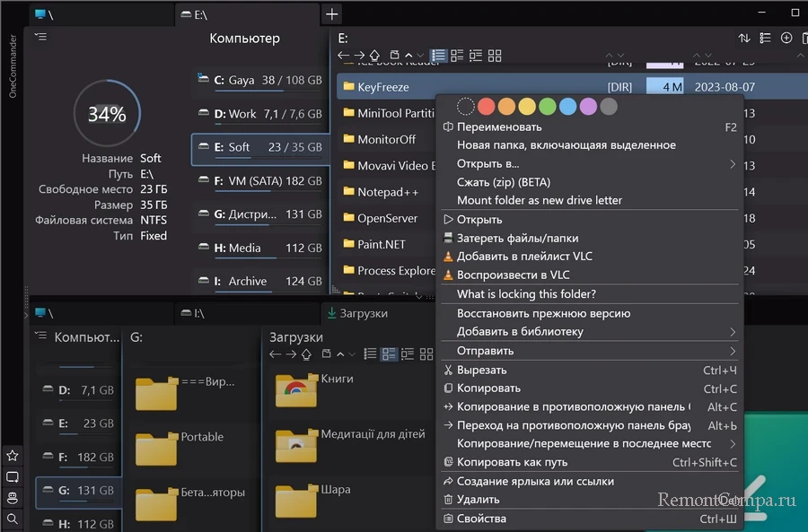Switch to the Загрузки tab
The width and height of the screenshot is (808, 532).
click(x=357, y=313)
